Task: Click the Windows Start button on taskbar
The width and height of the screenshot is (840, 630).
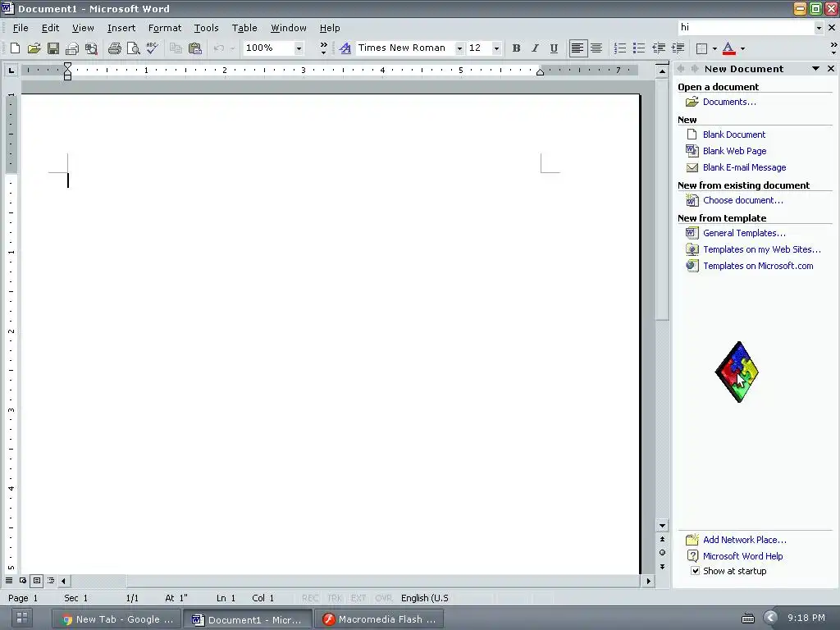Action: point(22,618)
